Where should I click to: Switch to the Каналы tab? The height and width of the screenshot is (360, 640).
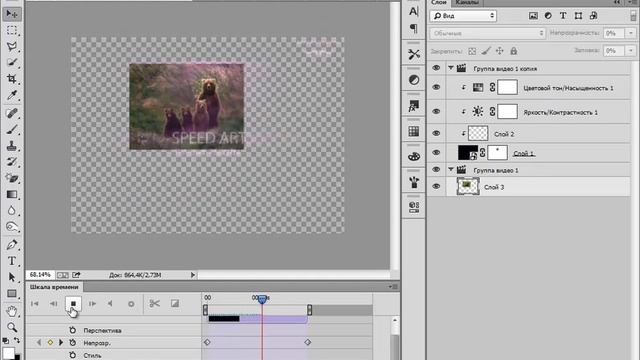467,3
